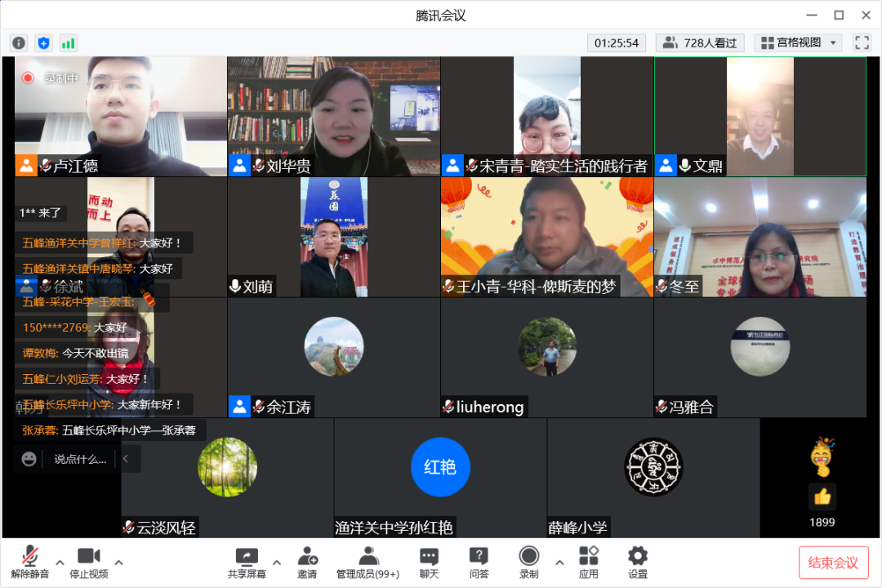The height and width of the screenshot is (588, 882).
Task: Toggle 录制 recording button
Action: tap(528, 562)
